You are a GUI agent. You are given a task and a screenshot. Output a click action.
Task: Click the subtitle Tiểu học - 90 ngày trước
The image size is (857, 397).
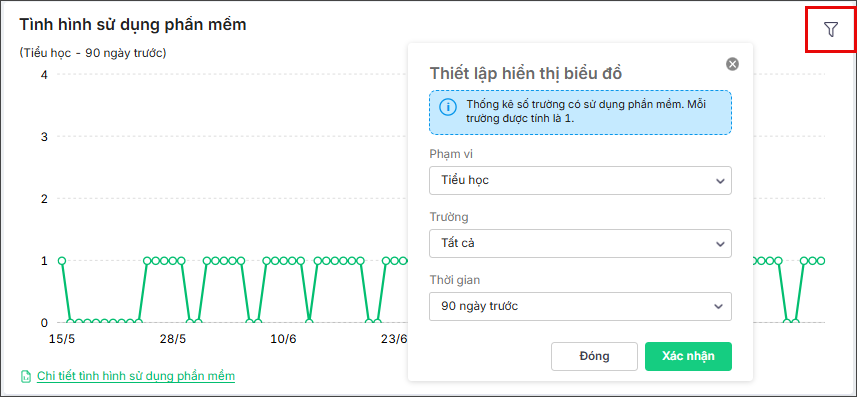(x=93, y=54)
